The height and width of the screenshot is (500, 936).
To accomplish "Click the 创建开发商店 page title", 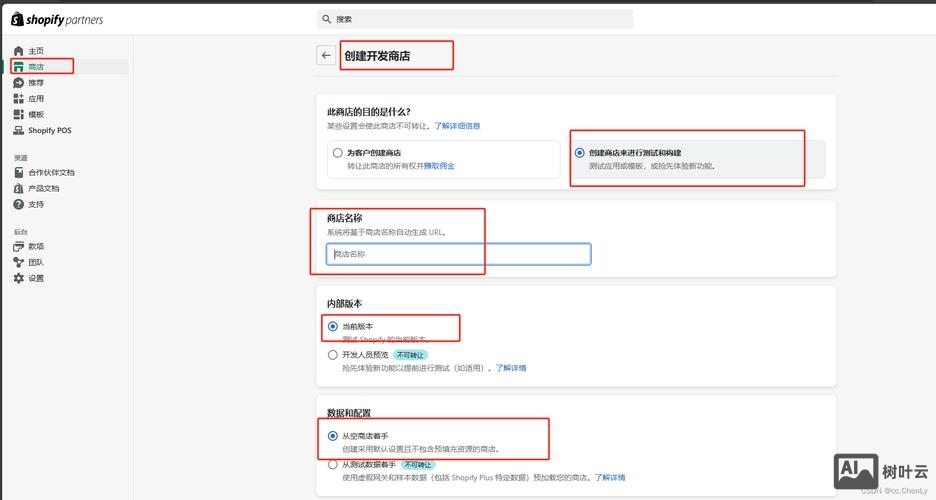I will coord(377,56).
